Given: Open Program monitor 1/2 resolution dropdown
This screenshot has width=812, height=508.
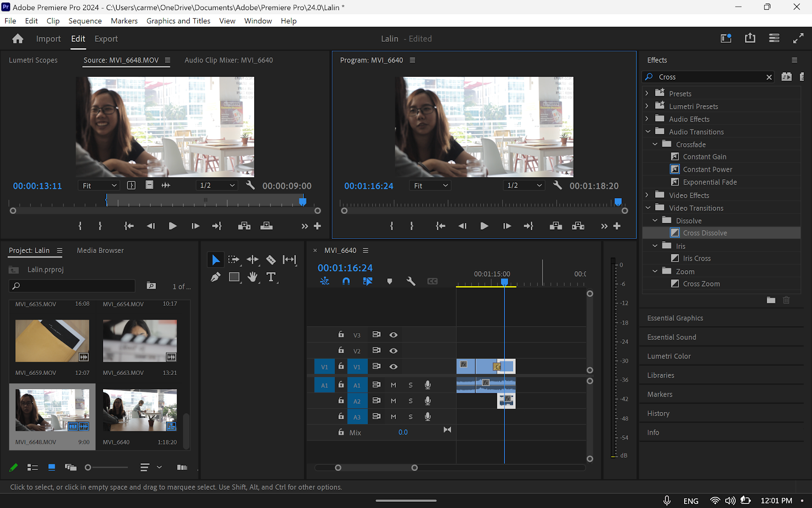Looking at the screenshot, I should click(x=524, y=185).
